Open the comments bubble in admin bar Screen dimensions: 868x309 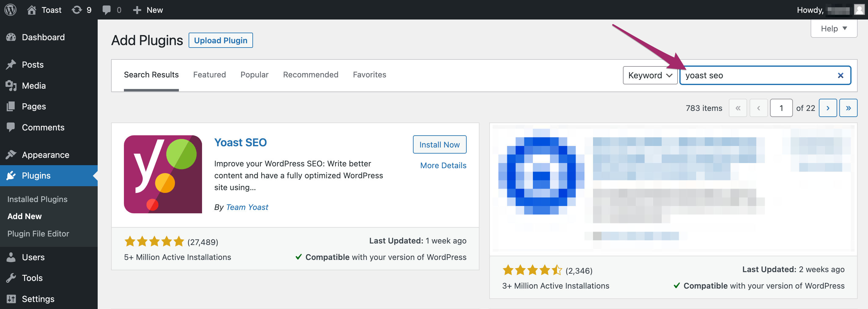tap(107, 10)
